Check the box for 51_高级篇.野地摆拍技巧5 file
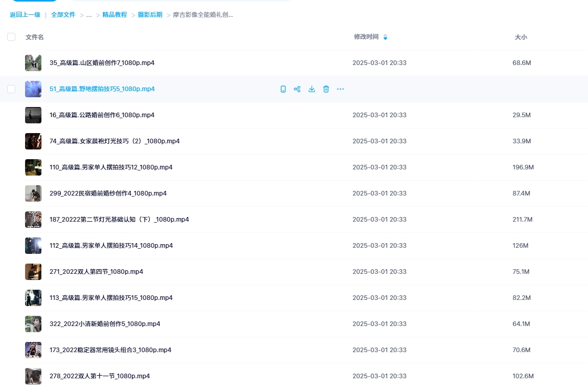The height and width of the screenshot is (389, 588). pyautogui.click(x=11, y=89)
